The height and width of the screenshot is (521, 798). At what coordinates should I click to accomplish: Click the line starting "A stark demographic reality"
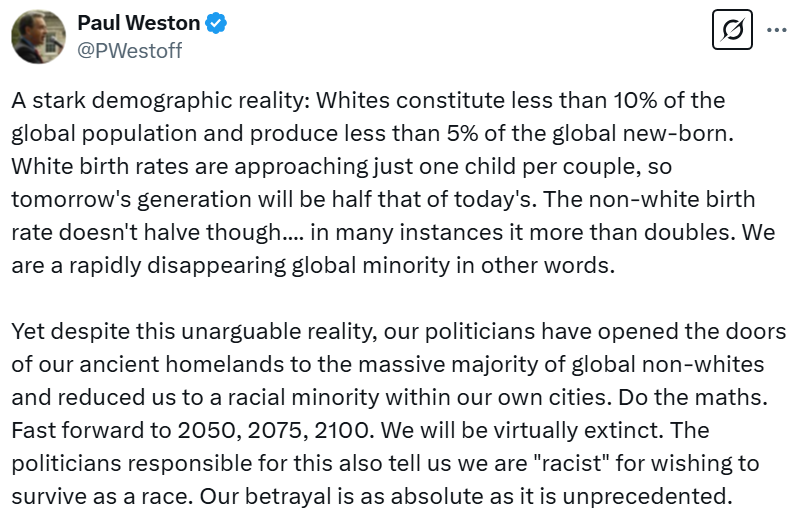tap(368, 102)
